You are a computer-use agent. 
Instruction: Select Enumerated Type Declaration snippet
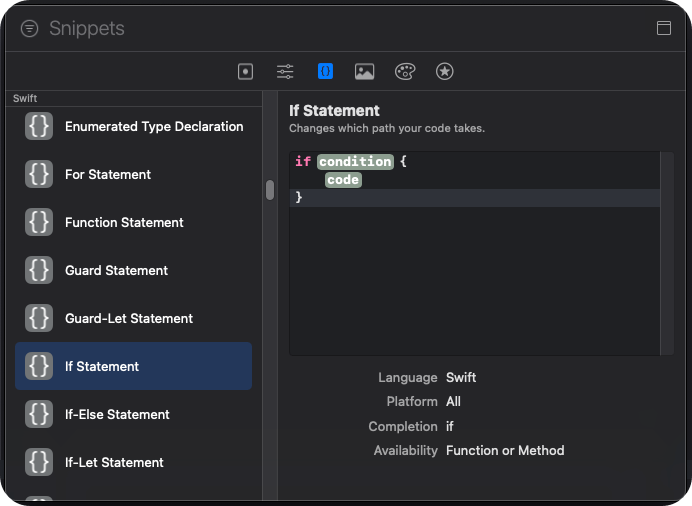coord(133,127)
